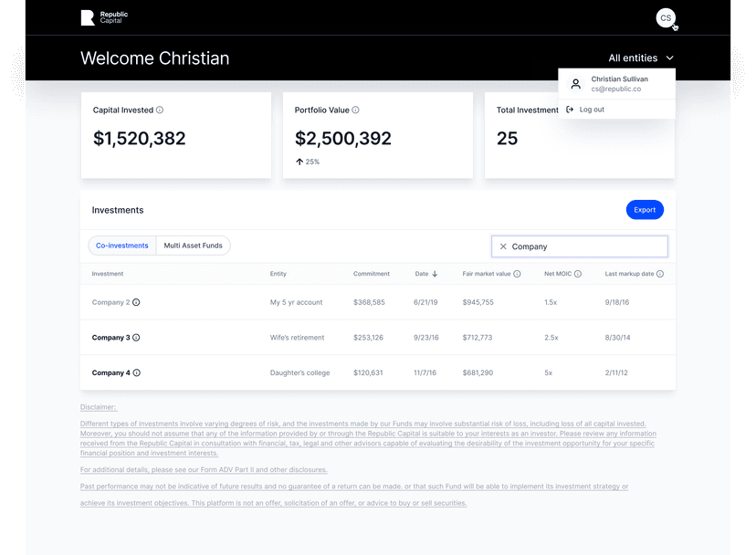Viewport: 756px width, 555px height.
Task: Click the Capital Invested info icon
Action: 160,110
